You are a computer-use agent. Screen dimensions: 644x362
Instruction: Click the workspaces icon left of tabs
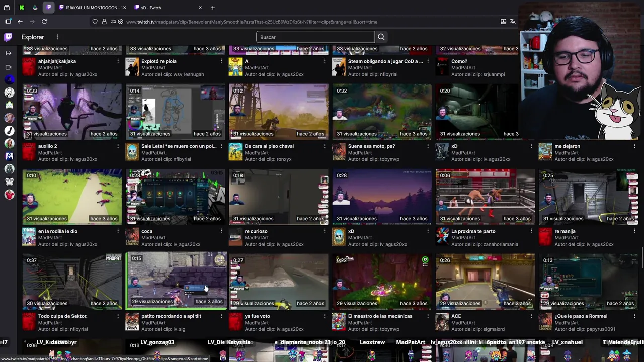[x=7, y=8]
